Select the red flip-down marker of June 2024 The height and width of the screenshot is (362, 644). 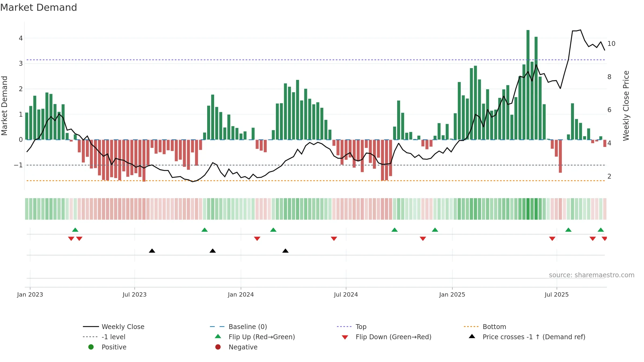(334, 239)
